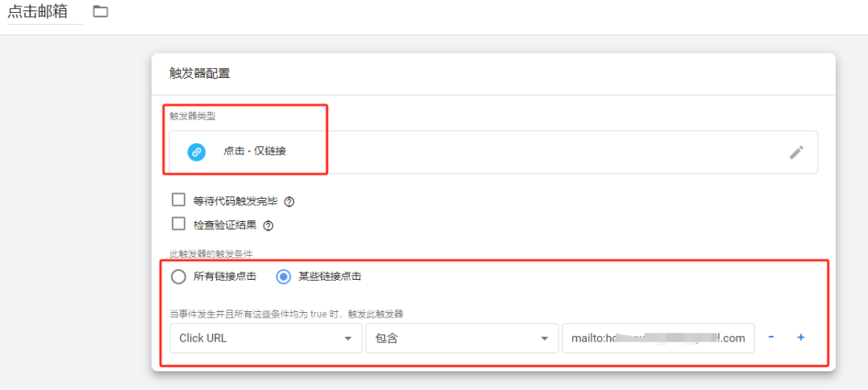
Task: Open the Click URL variable dropdown
Action: tap(266, 338)
